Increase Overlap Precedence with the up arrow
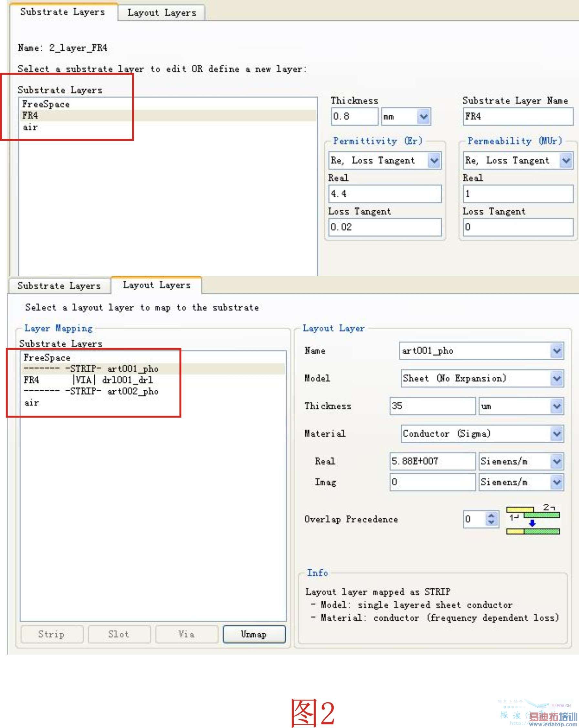This screenshot has height=728, width=579. pos(491,515)
